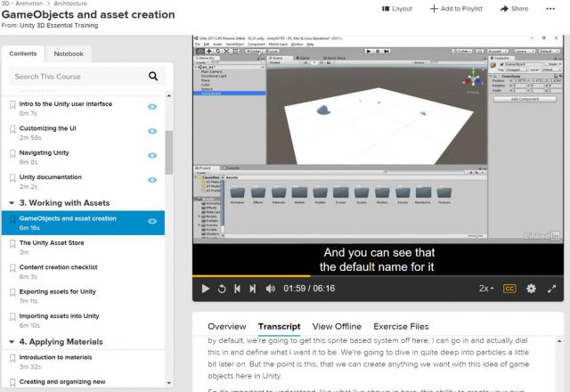The image size is (570, 392).
Task: Open video settings gear
Action: (531, 289)
